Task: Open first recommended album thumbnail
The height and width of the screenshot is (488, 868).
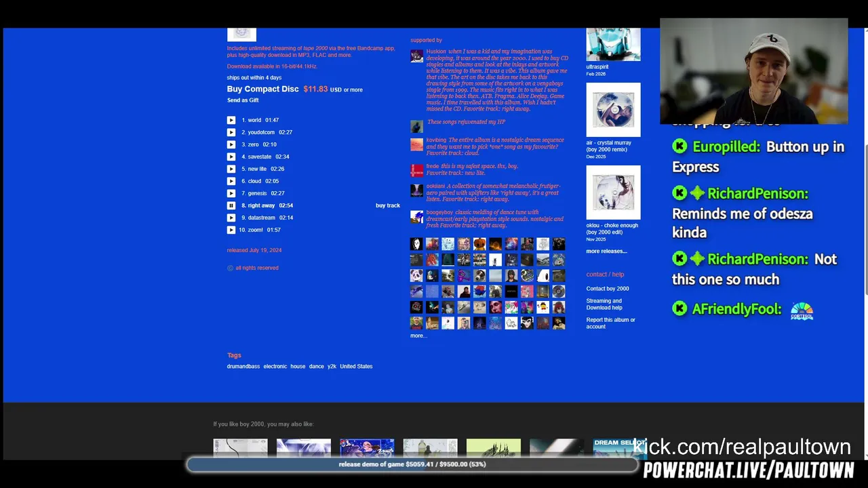Action: [x=240, y=449]
